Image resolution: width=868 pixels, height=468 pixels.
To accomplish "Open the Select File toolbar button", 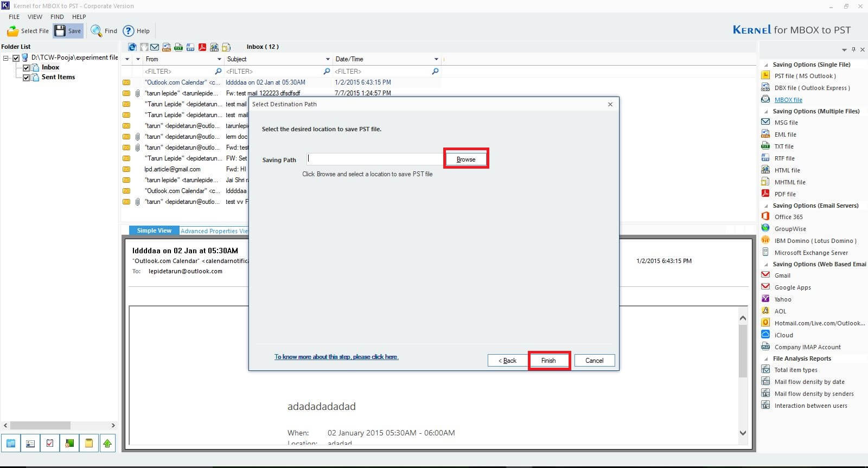I will (x=28, y=31).
